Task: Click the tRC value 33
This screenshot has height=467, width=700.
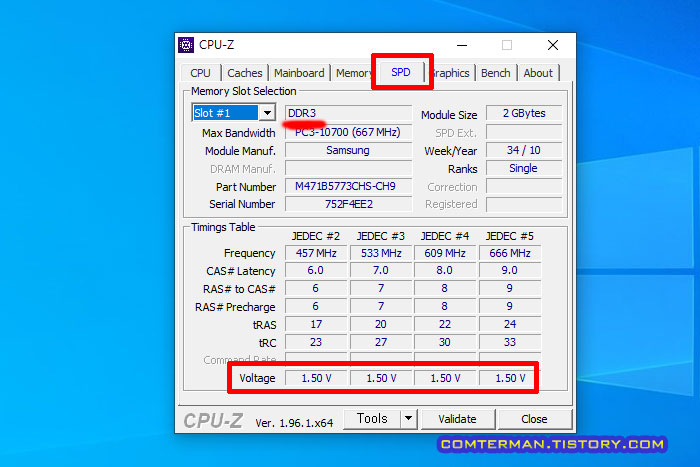Action: click(x=510, y=342)
